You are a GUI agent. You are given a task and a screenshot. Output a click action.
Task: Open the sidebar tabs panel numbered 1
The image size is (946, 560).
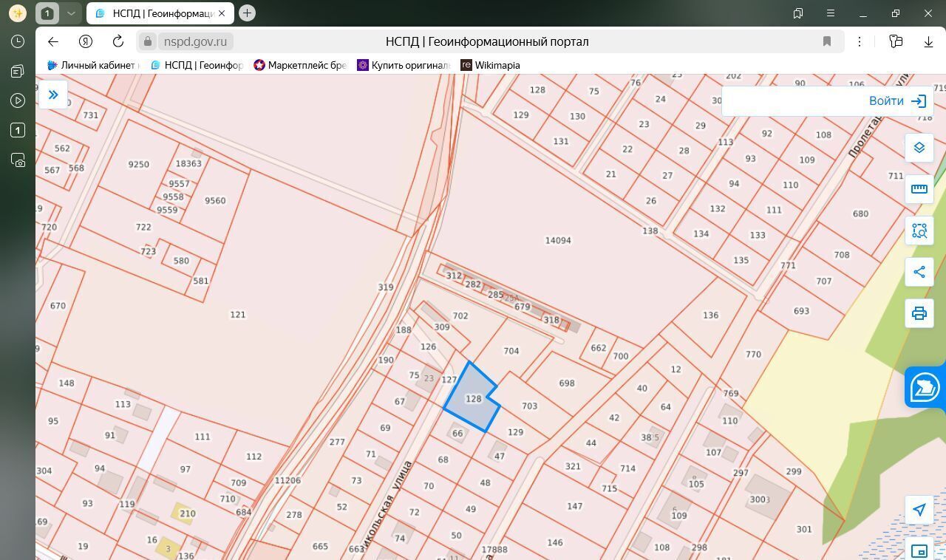18,130
